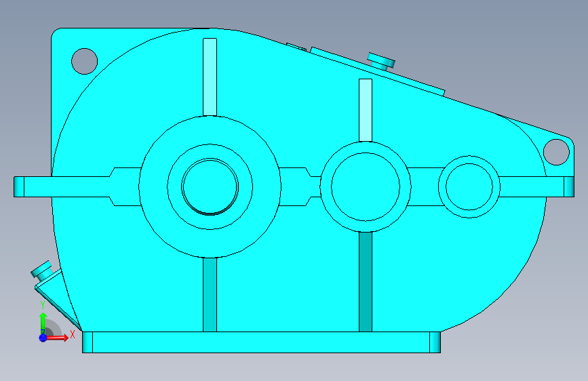Viewport: 588px width, 381px height.
Task: Pick the lower rib below the middle bearing boss
Action: pos(366,282)
